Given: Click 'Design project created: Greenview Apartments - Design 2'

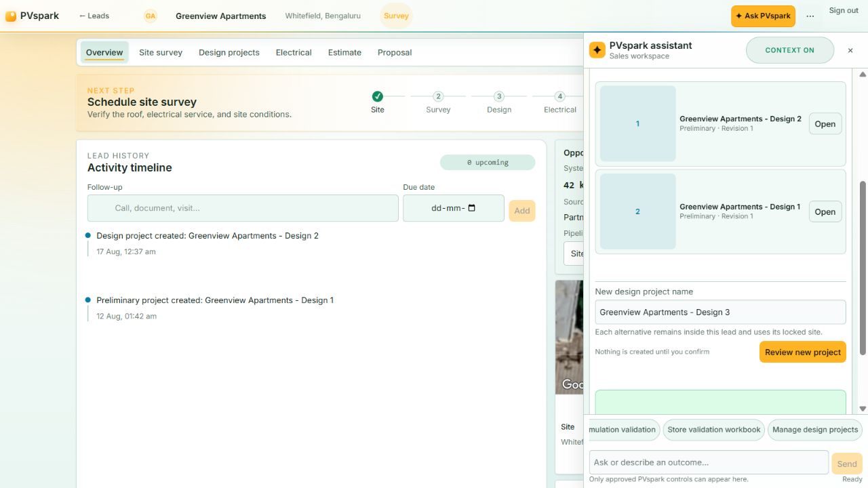Looking at the screenshot, I should pyautogui.click(x=208, y=236).
